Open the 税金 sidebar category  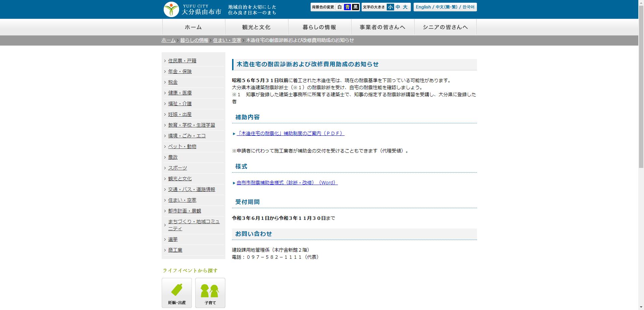173,82
